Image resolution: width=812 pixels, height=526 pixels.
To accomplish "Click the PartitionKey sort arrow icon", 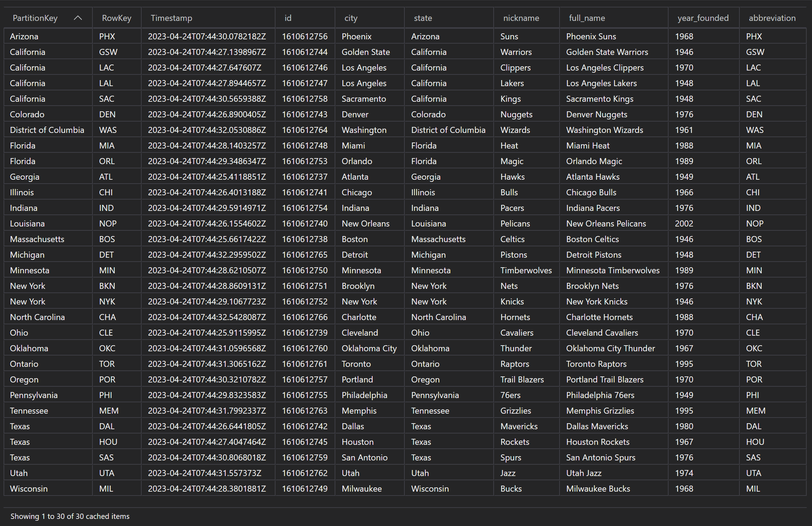I will [x=78, y=18].
